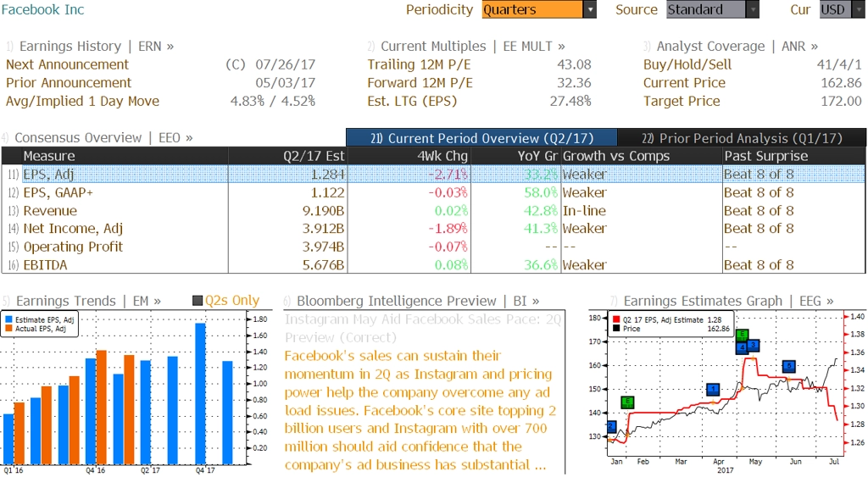Screen dimensions: 868x477
Task: Click the Past Surprise column header
Action: coord(794,156)
